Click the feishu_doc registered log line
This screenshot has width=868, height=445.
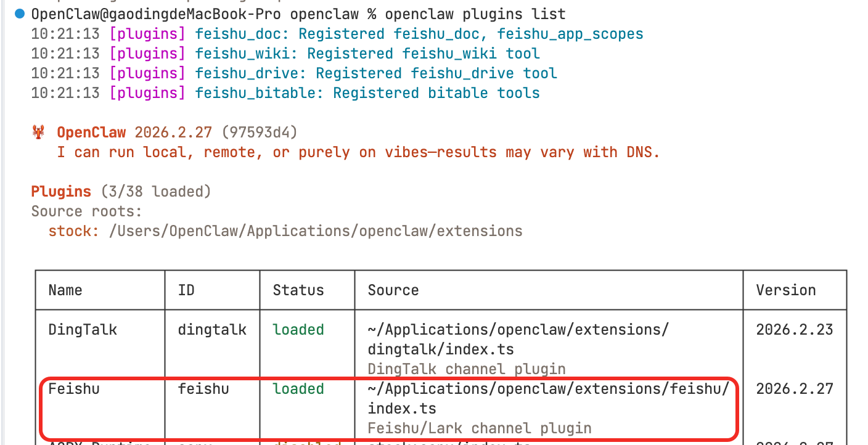coord(337,34)
